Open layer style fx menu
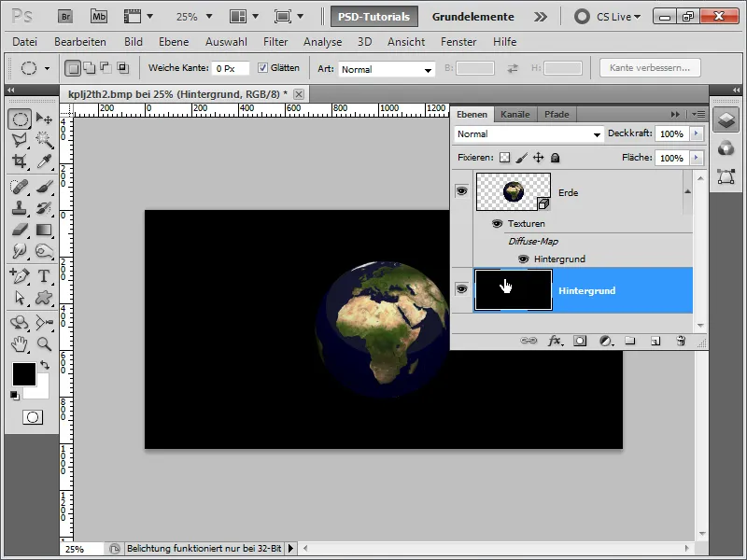This screenshot has height=560, width=747. point(555,341)
